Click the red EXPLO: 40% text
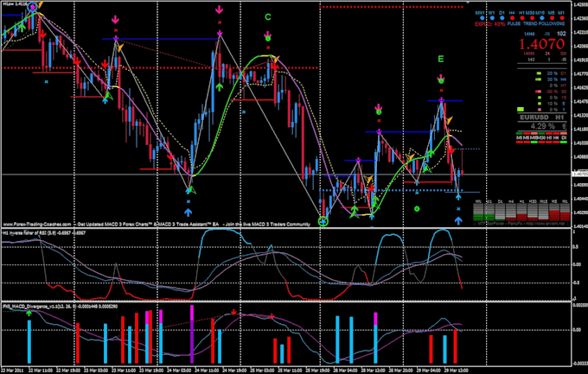This screenshot has width=588, height=374. pos(489,24)
